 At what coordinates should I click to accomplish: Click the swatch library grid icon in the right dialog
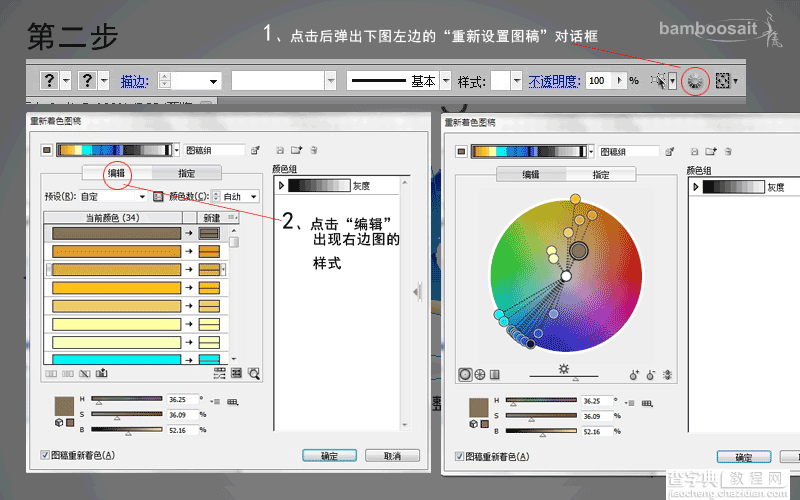[647, 403]
